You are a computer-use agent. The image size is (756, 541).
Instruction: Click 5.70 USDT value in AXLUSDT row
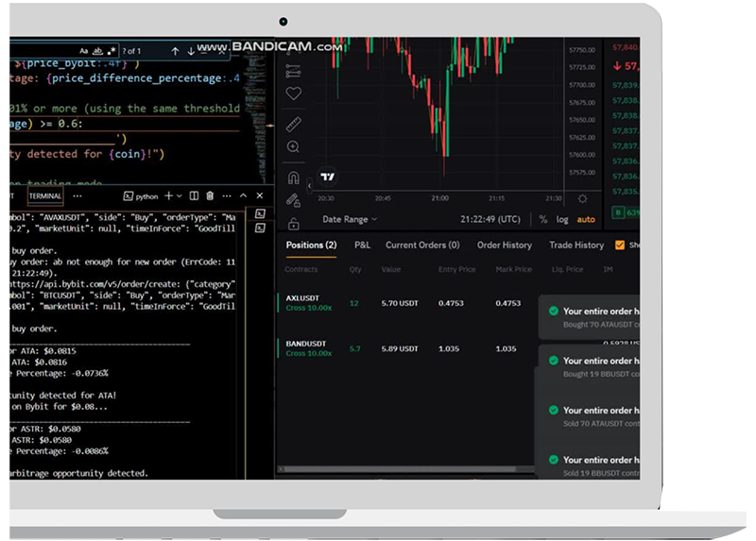pyautogui.click(x=400, y=303)
